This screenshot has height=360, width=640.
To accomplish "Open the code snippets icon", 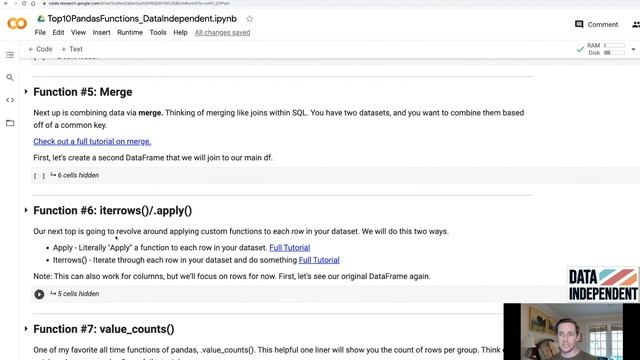I will coord(10,100).
